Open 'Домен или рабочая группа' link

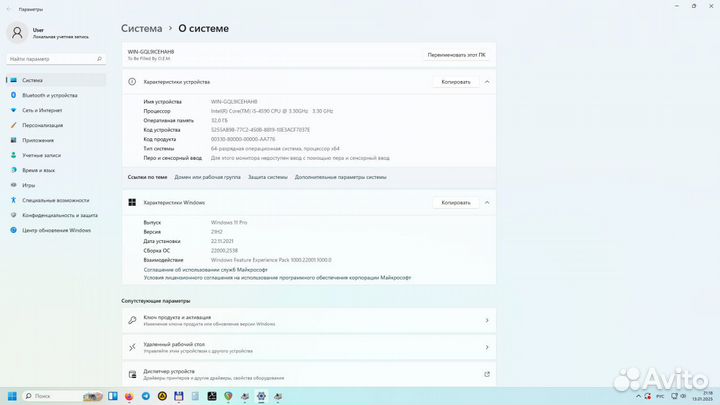click(x=207, y=177)
